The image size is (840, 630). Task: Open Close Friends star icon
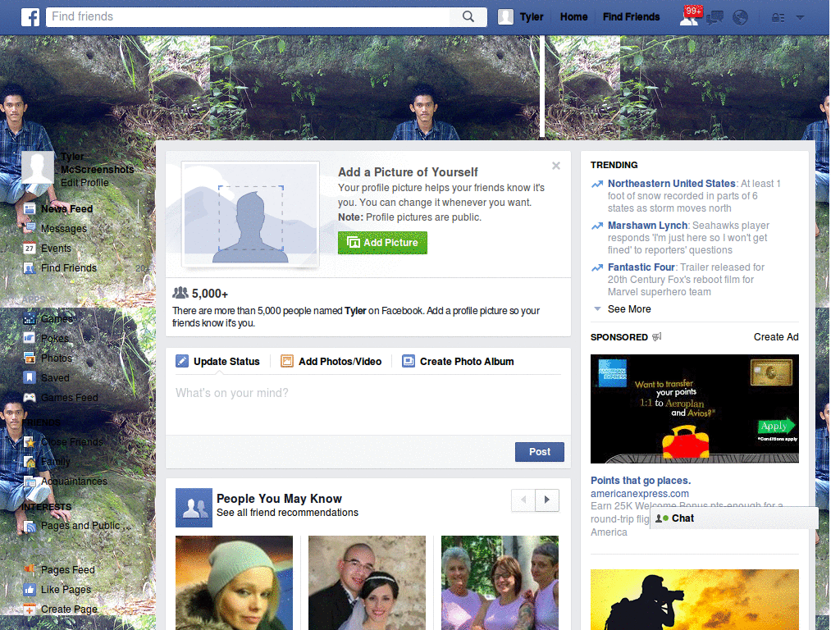point(30,442)
